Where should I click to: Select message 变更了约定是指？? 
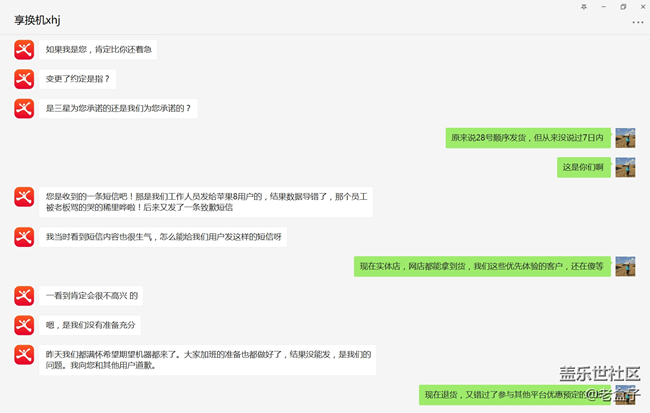78,79
